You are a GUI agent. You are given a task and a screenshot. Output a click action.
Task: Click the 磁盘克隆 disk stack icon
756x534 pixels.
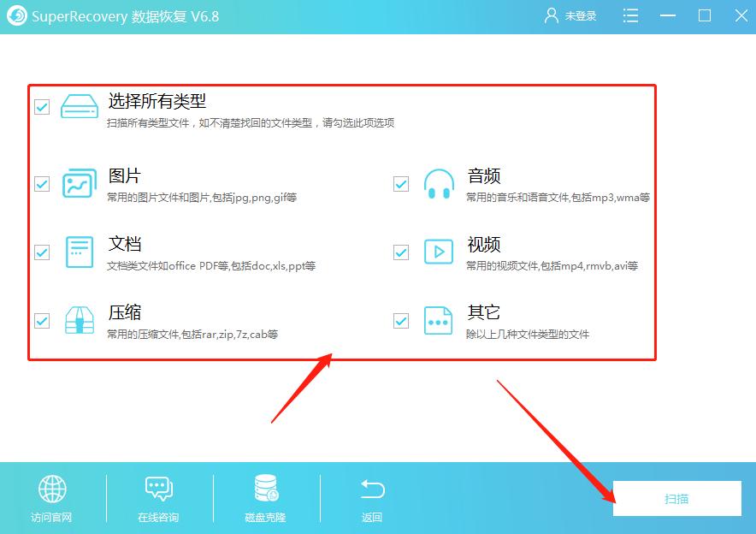pos(263,490)
